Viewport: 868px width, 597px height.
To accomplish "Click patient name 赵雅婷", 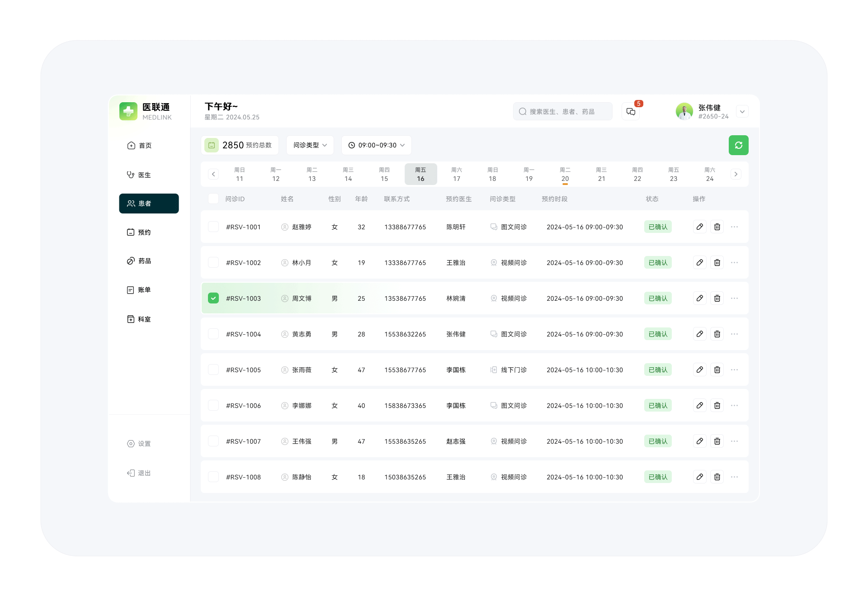I will tap(302, 227).
